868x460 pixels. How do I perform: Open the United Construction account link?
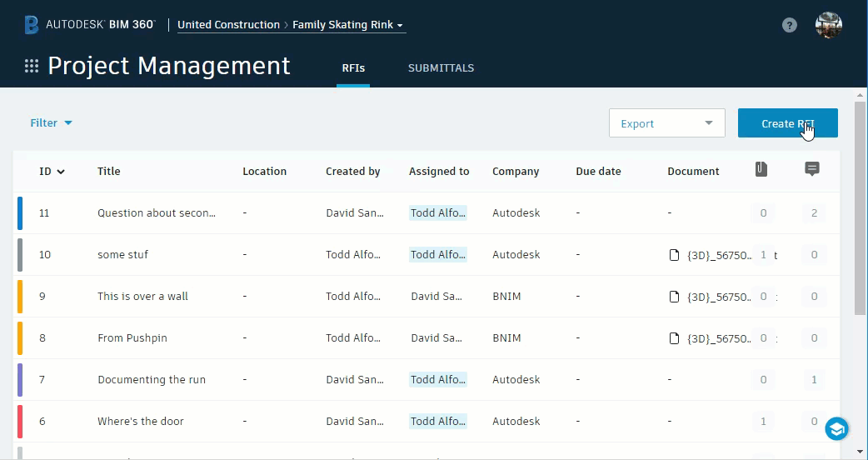click(x=228, y=25)
